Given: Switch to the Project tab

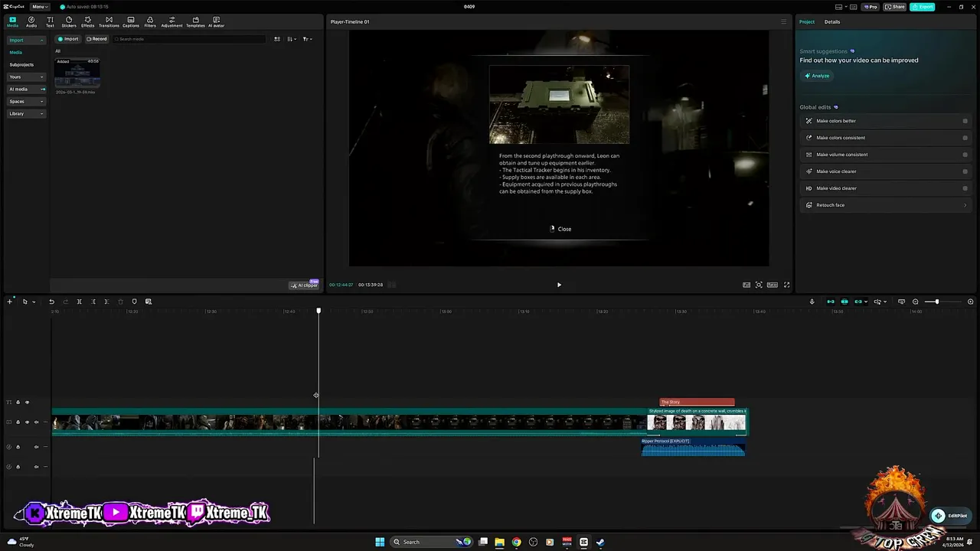Looking at the screenshot, I should pos(807,21).
